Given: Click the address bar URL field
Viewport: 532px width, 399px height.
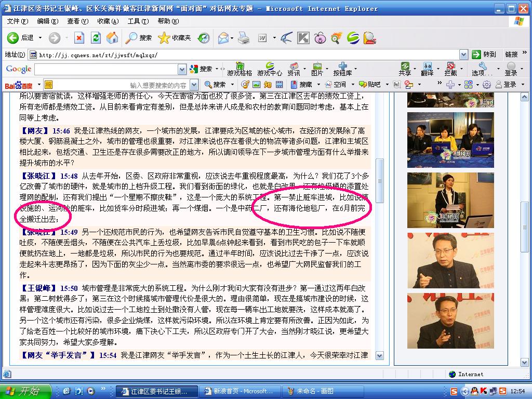Looking at the screenshot, I should tap(248, 55).
